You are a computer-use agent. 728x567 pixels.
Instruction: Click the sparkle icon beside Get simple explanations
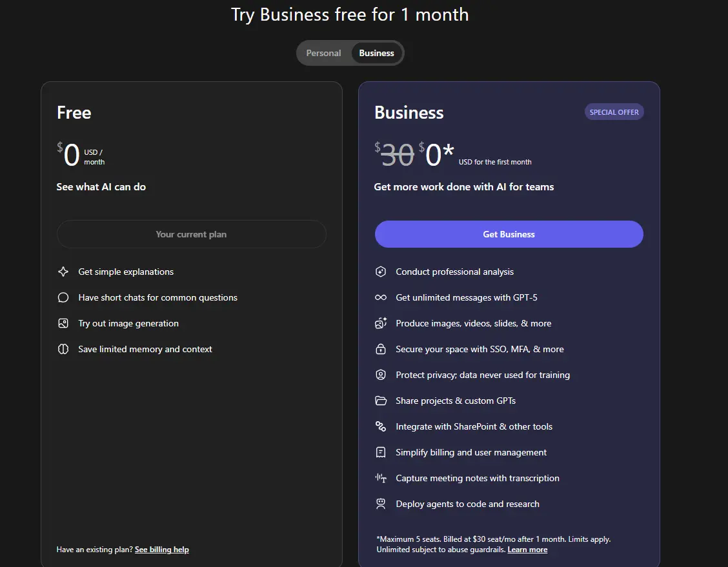(63, 272)
